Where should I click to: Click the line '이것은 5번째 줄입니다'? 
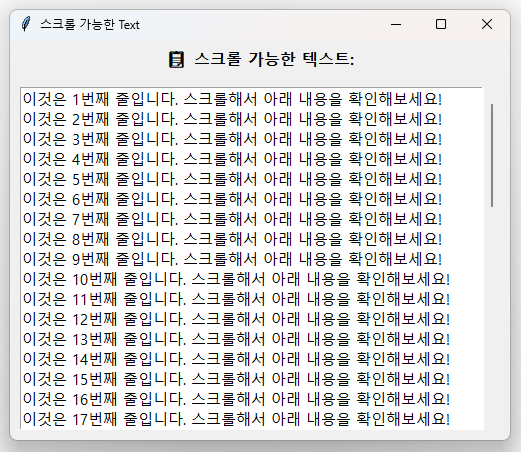[x=232, y=179]
